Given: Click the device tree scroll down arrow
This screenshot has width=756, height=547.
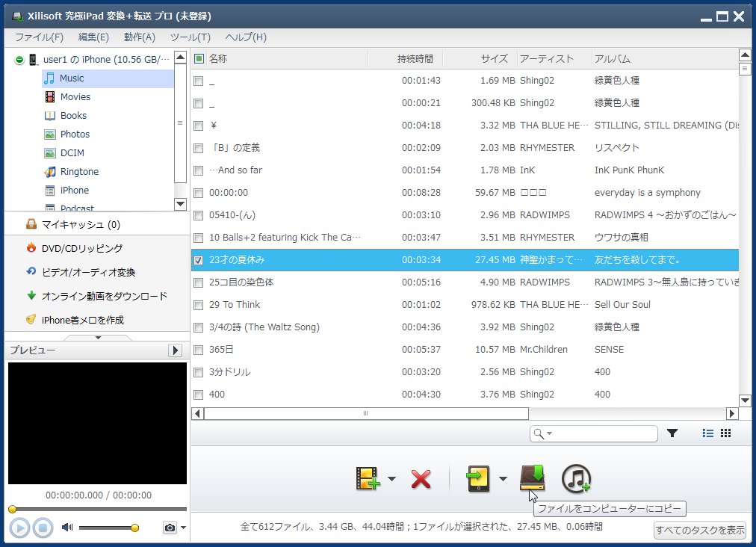Looking at the screenshot, I should (x=180, y=203).
